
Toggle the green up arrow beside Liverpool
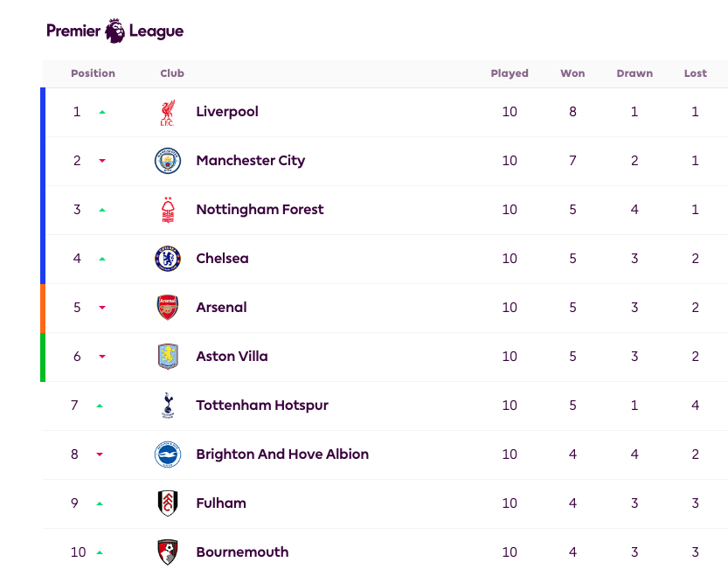(x=103, y=112)
